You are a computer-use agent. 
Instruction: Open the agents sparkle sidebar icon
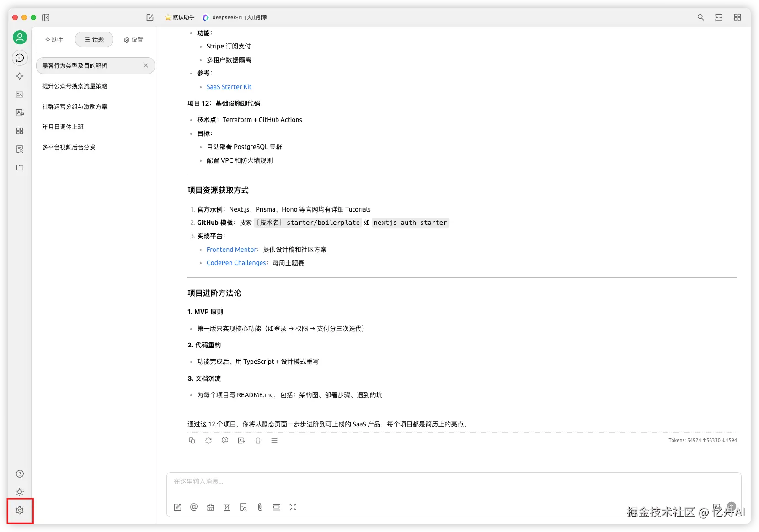point(20,76)
